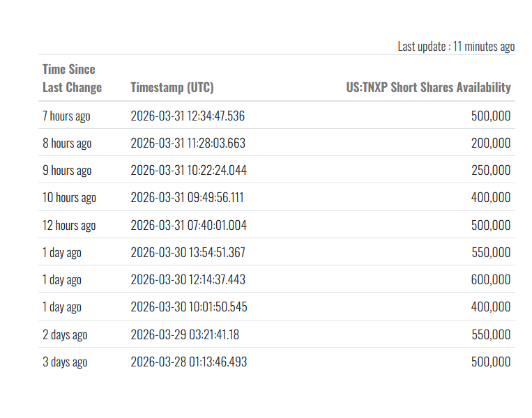Select the '8 hours ago' cell
This screenshot has height=418, width=532.
coord(67,143)
